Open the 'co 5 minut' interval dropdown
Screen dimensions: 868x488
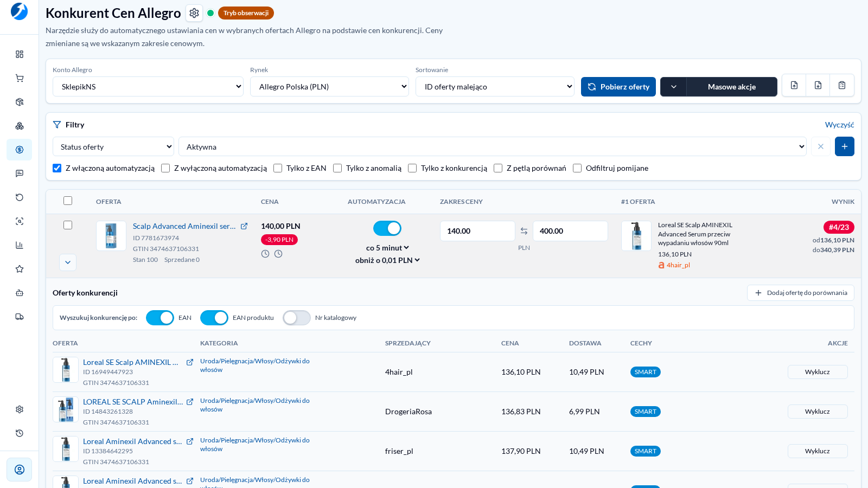tap(387, 248)
